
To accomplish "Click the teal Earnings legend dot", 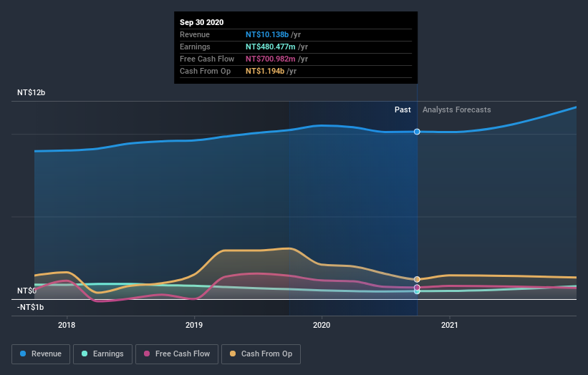I will pyautogui.click(x=85, y=354).
